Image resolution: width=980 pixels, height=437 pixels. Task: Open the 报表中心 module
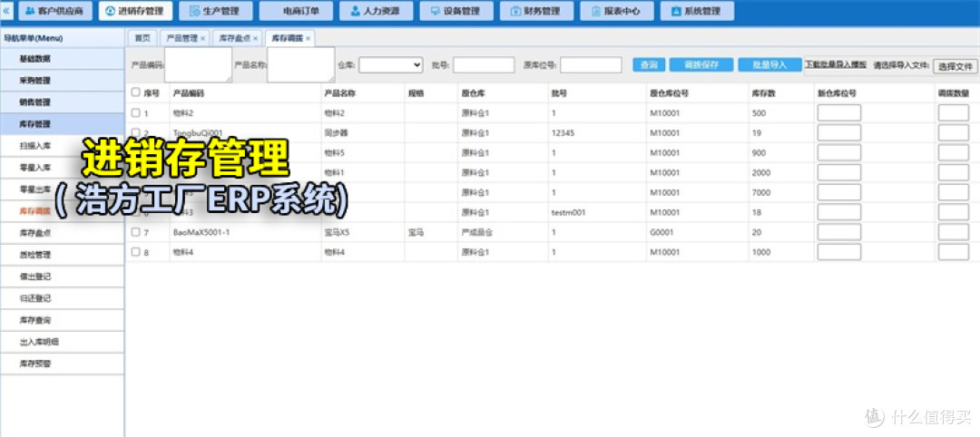point(617,11)
